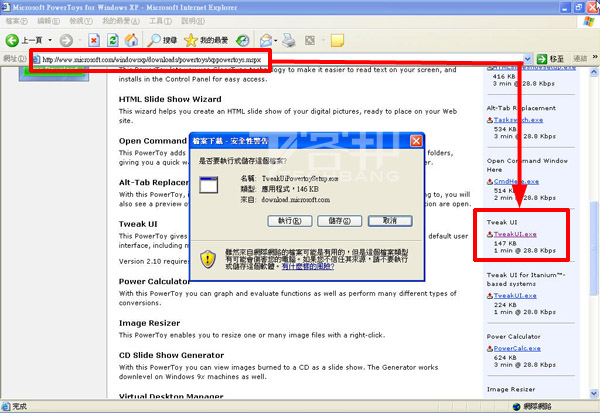Click the Image Resizer heading
Screen dimensions: 600x413
[149, 323]
